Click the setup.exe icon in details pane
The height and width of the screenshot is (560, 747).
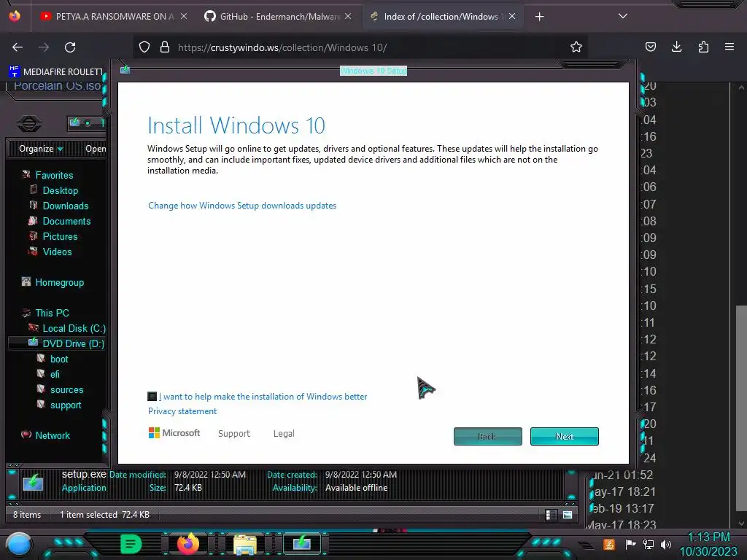click(x=33, y=482)
